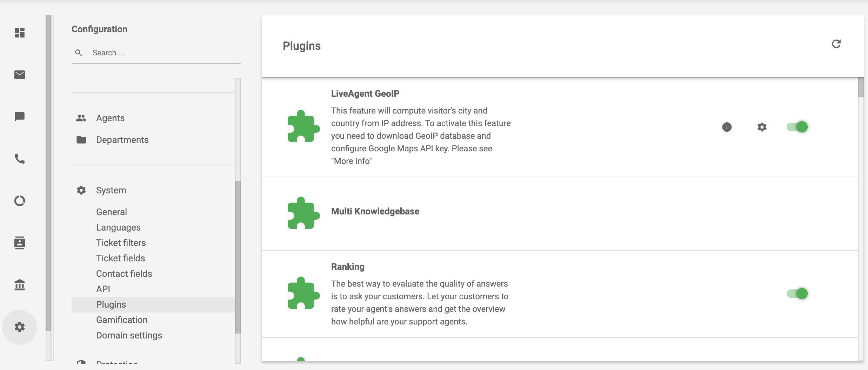Open the Languages settings link
This screenshot has height=370, width=868.
118,227
